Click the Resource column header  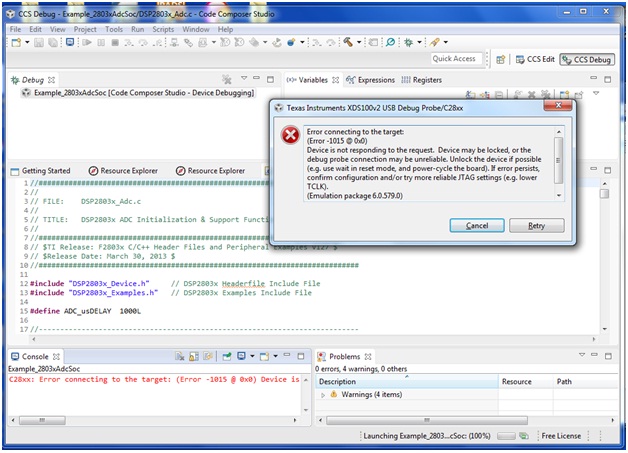[525, 382]
